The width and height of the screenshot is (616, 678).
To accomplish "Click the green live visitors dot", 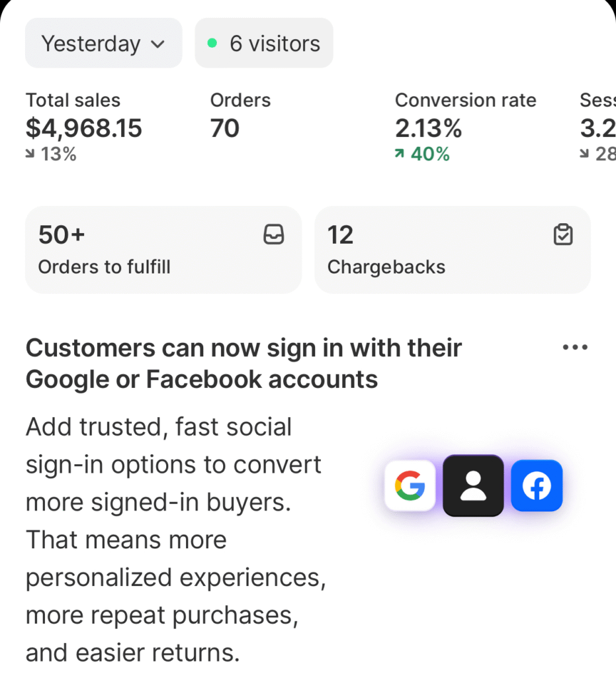I will 212,44.
